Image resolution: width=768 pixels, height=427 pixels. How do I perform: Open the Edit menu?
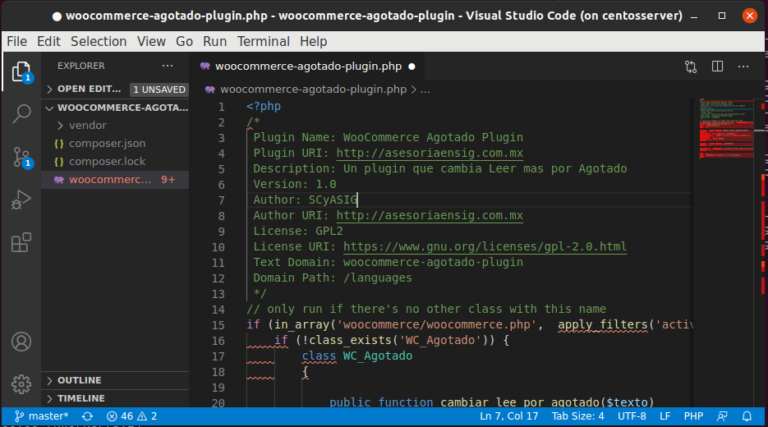click(x=48, y=42)
